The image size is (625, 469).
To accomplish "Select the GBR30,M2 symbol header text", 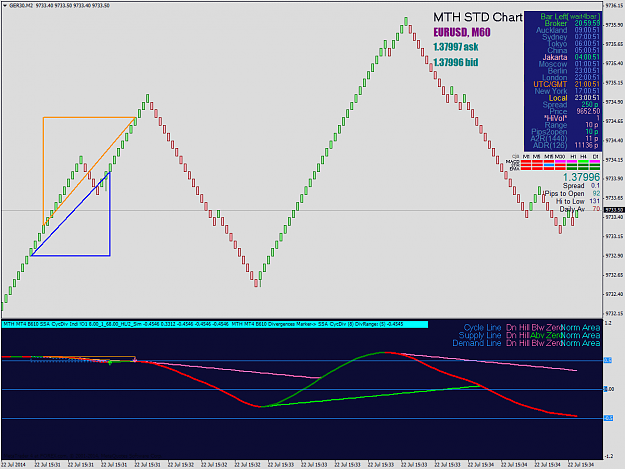I will tap(20, 6).
